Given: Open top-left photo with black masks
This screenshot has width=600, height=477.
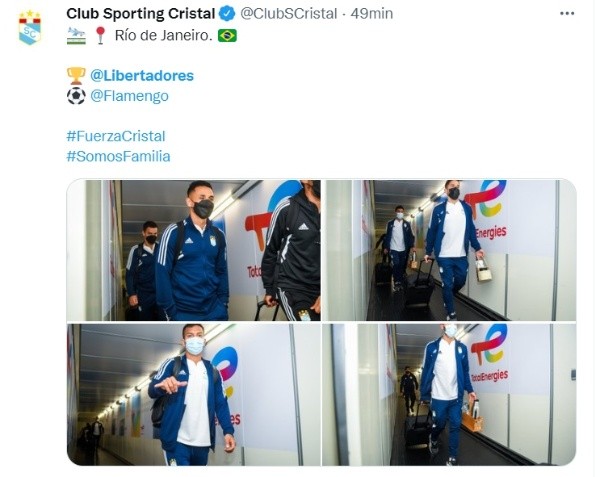Looking at the screenshot, I should click(x=194, y=250).
